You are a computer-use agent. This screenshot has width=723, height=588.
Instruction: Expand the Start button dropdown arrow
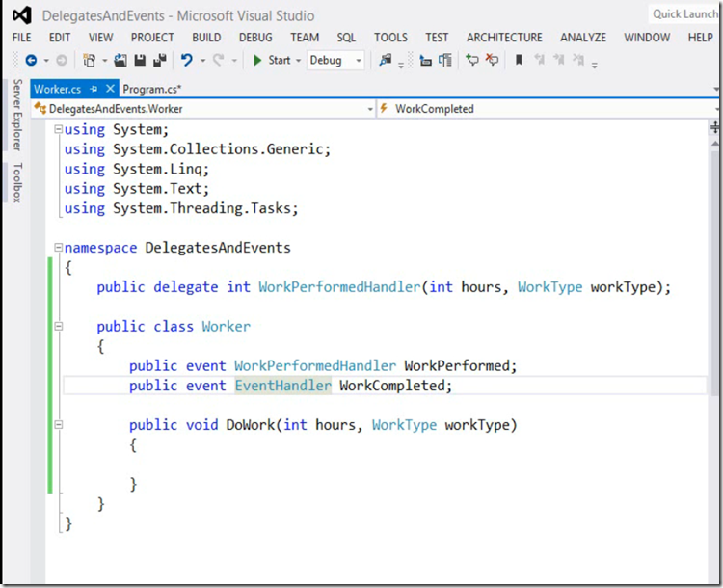[x=298, y=61]
